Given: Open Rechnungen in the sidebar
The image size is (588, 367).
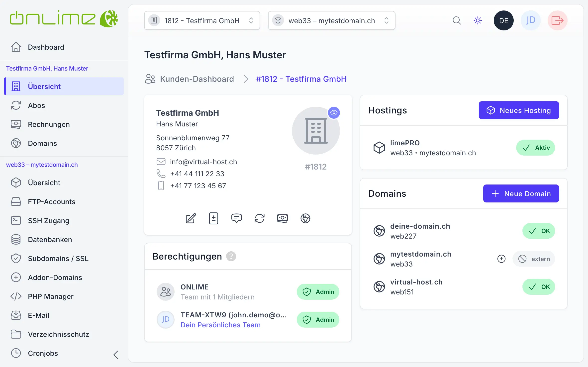Looking at the screenshot, I should [x=49, y=124].
